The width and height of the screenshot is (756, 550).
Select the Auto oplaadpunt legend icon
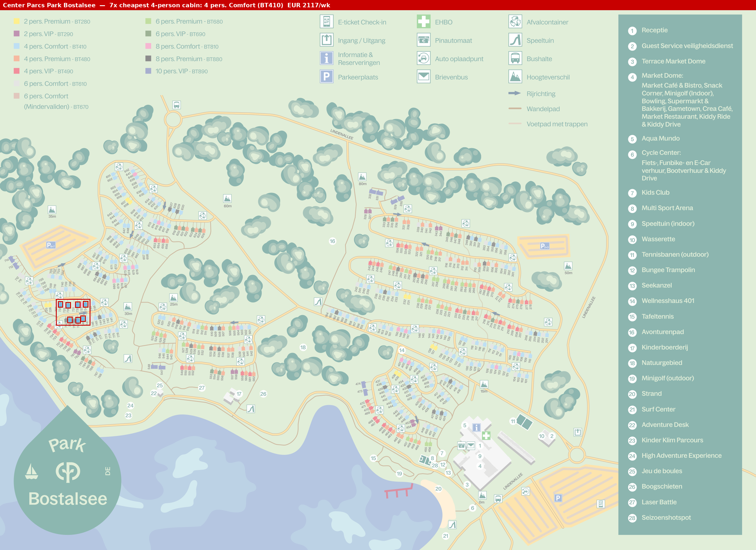[x=423, y=58]
